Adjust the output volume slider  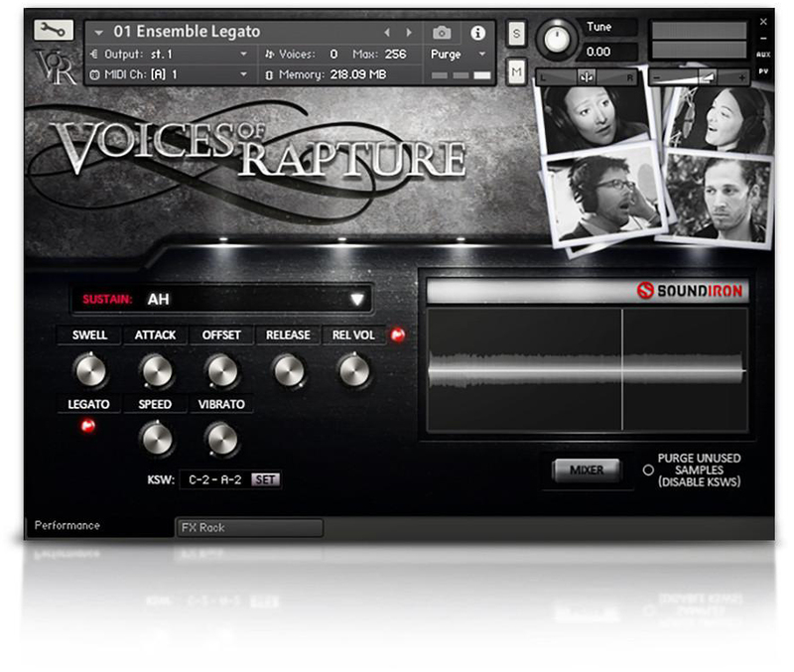(699, 77)
